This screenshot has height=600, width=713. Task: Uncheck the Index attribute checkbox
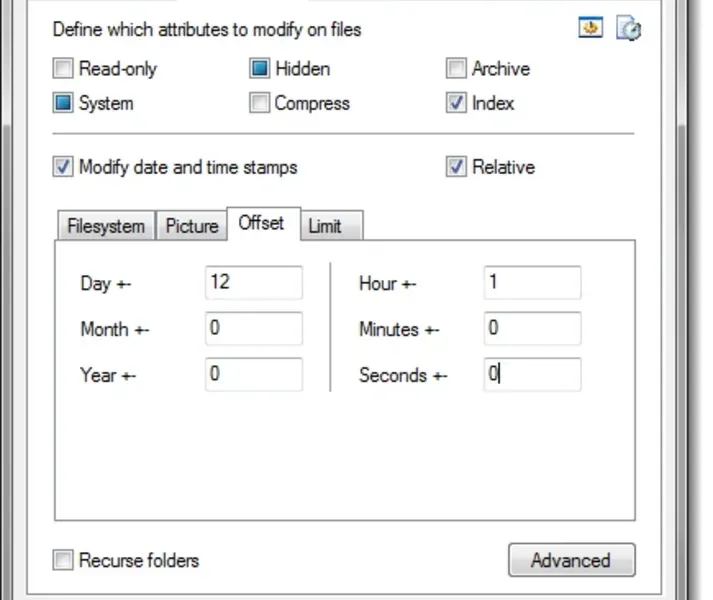tap(456, 103)
